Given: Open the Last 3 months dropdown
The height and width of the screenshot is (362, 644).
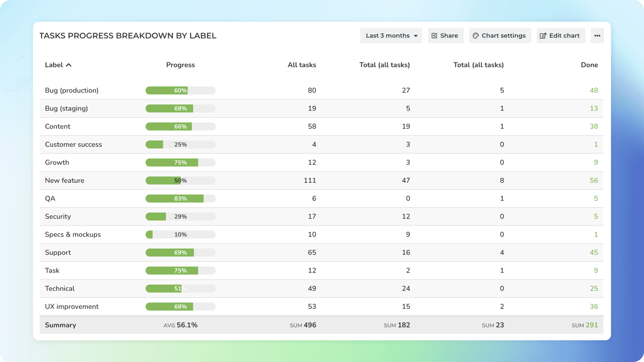Looking at the screenshot, I should click(x=391, y=36).
